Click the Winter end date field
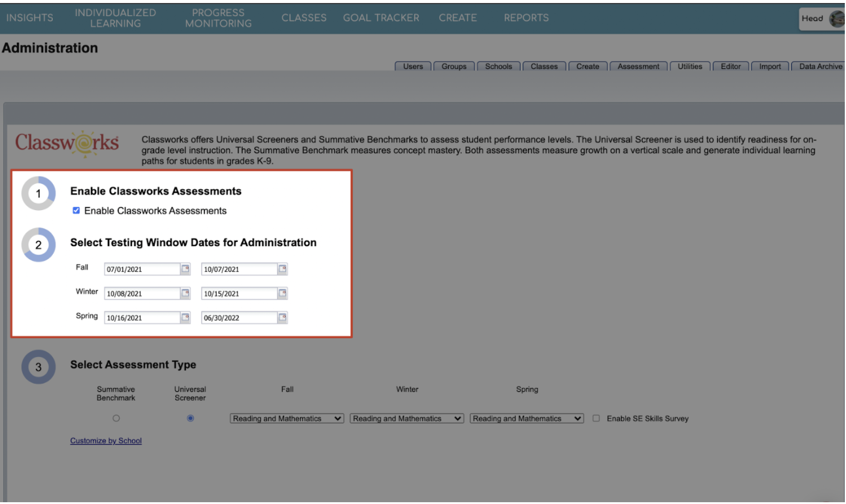 click(239, 293)
